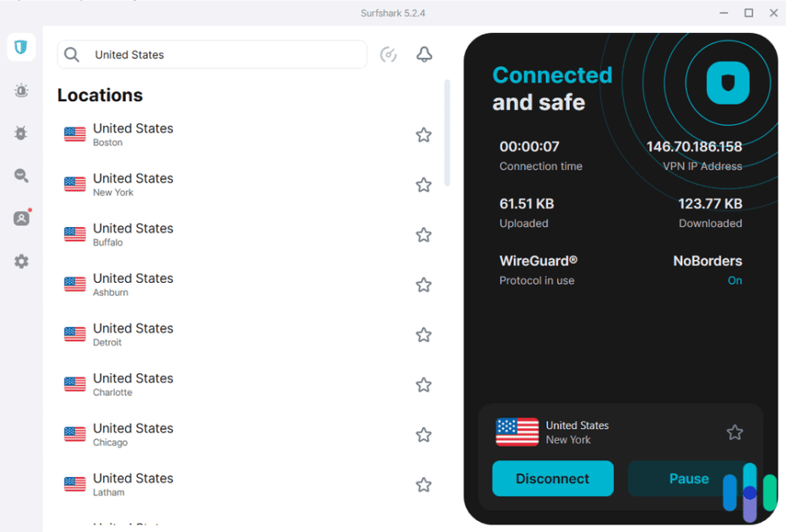
Task: Toggle the NoBorders On setting
Action: pos(735,280)
